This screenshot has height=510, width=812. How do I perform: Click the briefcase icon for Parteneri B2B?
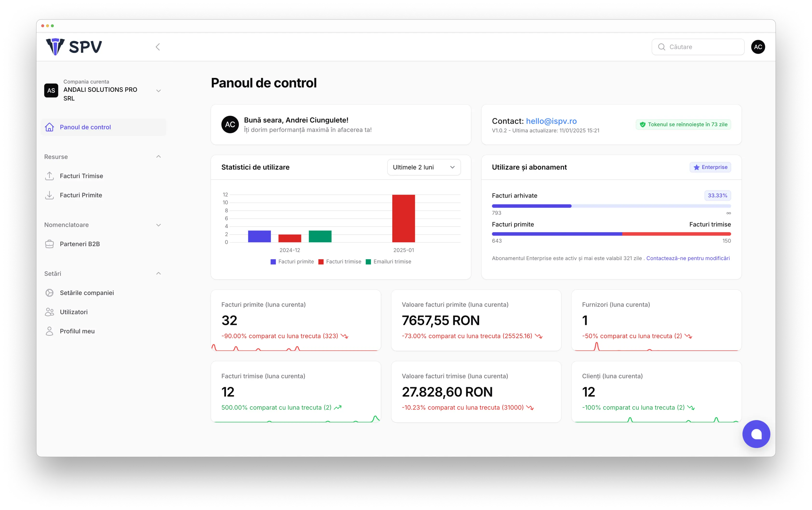click(49, 244)
